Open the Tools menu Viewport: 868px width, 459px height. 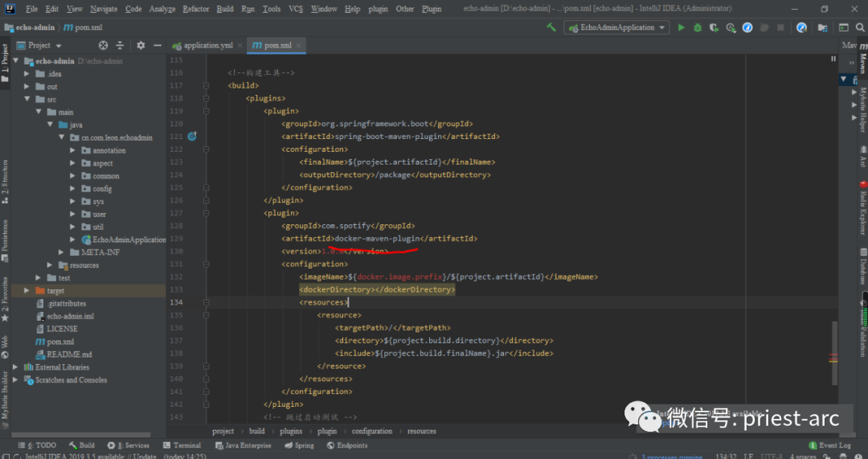pos(272,9)
